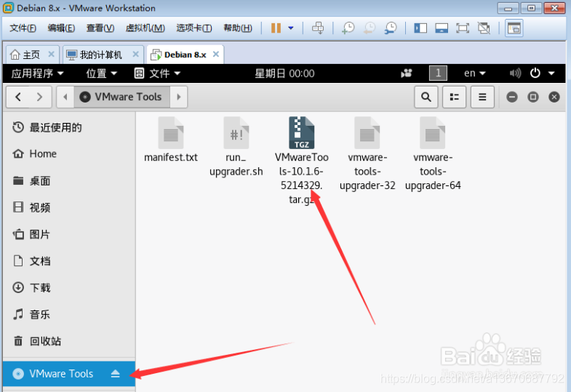
Task: Toggle the VMware library sidebar
Action: pos(420,28)
